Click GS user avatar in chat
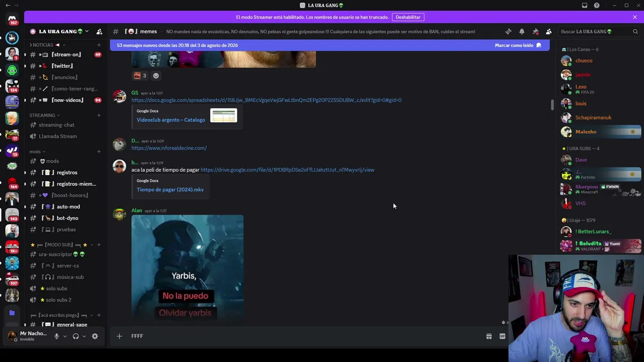The width and height of the screenshot is (644, 362). (x=119, y=97)
